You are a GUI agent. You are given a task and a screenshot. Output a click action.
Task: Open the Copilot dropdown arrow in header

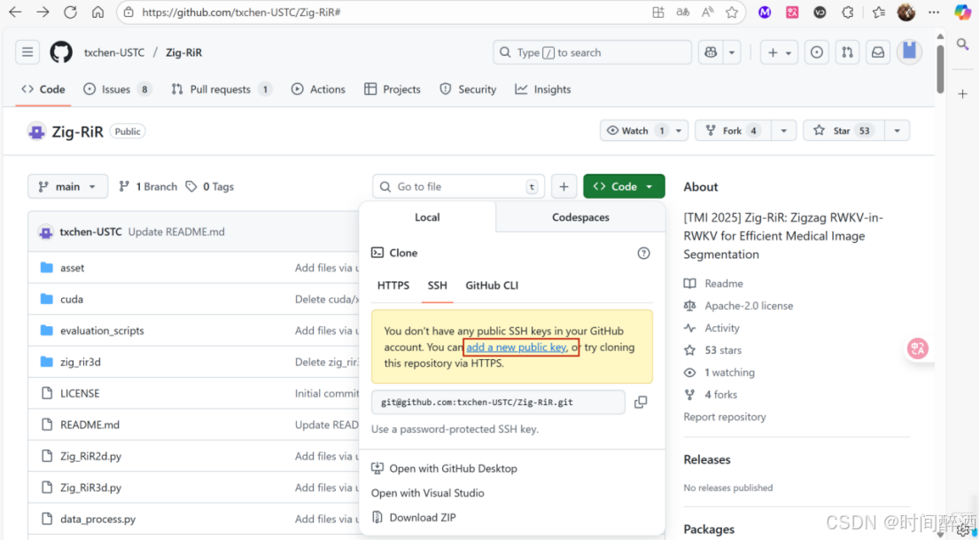[731, 52]
